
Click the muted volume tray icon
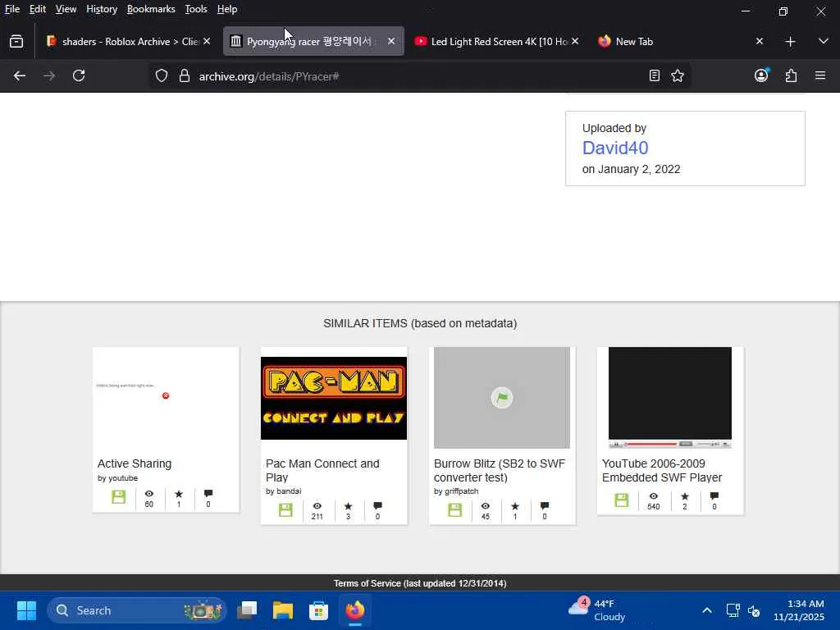point(754,610)
